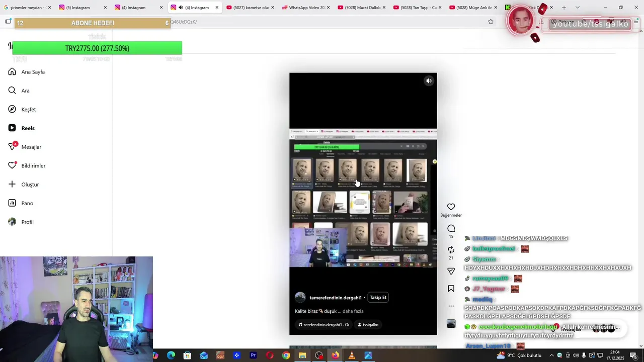The width and height of the screenshot is (644, 362).
Task: Switch to the (5028) Müge Anlı tab
Action: click(474, 8)
